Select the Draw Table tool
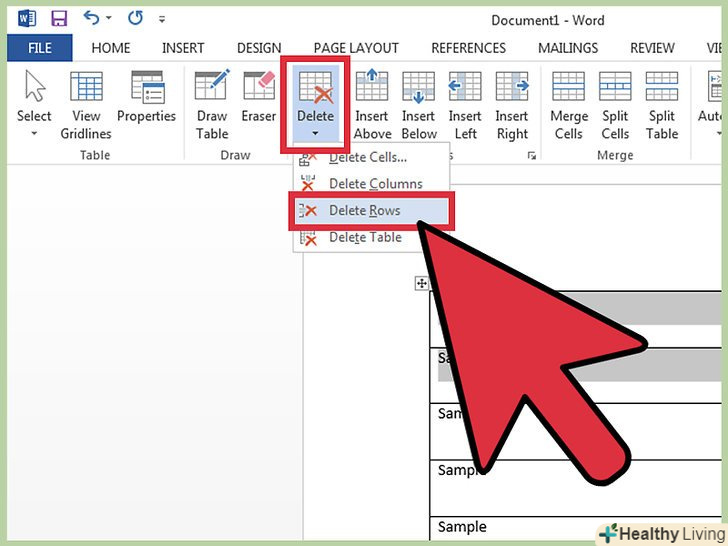 [x=212, y=104]
